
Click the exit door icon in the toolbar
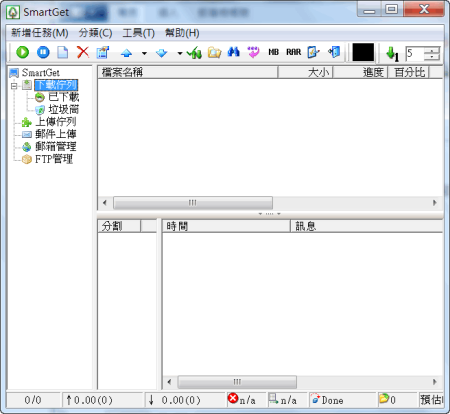click(334, 52)
